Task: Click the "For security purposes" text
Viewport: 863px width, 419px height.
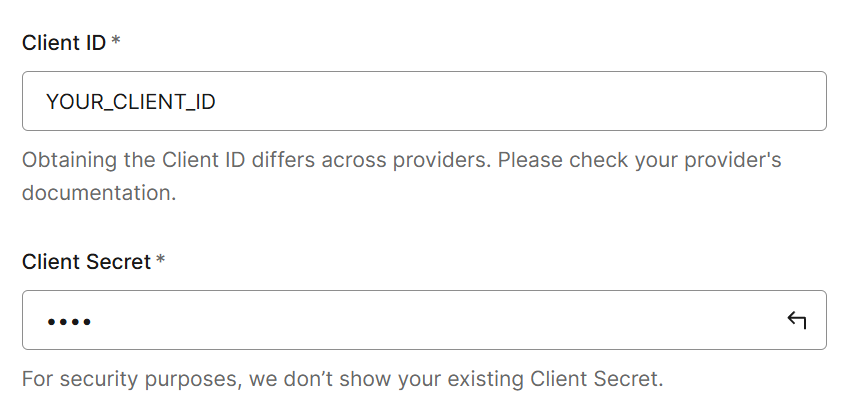Action: coord(128,379)
